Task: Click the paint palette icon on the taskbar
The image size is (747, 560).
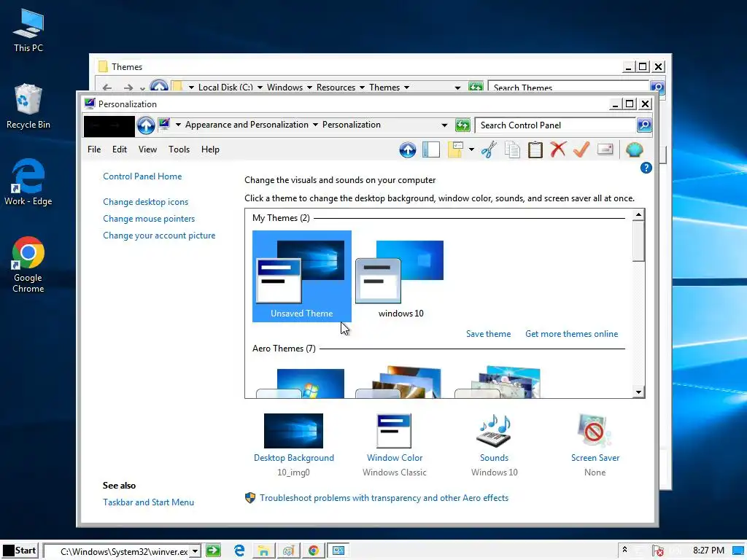Action: click(x=288, y=551)
